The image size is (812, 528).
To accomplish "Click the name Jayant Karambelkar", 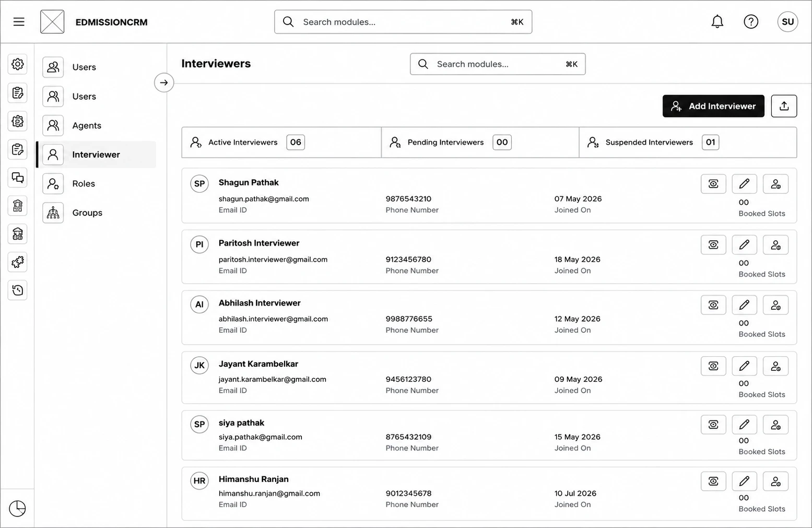I will [x=258, y=364].
